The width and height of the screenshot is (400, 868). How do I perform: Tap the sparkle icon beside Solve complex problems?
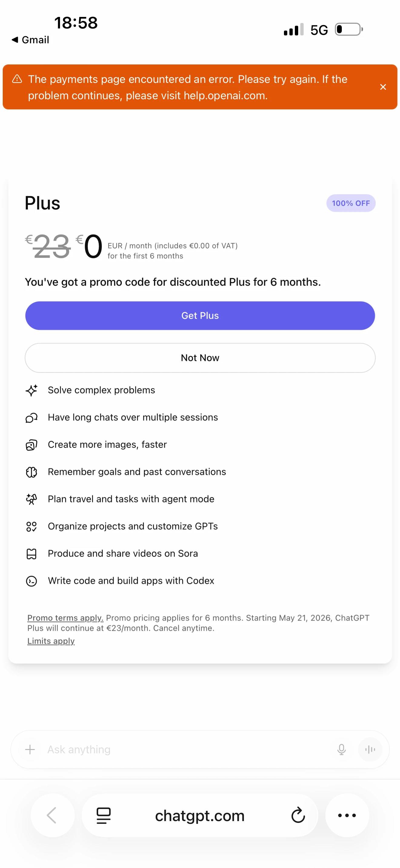coord(32,390)
